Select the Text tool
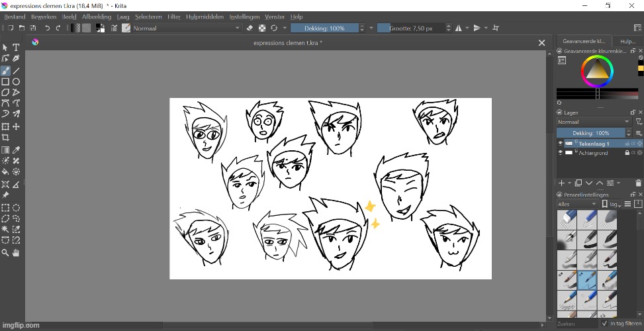The image size is (644, 331). click(16, 48)
